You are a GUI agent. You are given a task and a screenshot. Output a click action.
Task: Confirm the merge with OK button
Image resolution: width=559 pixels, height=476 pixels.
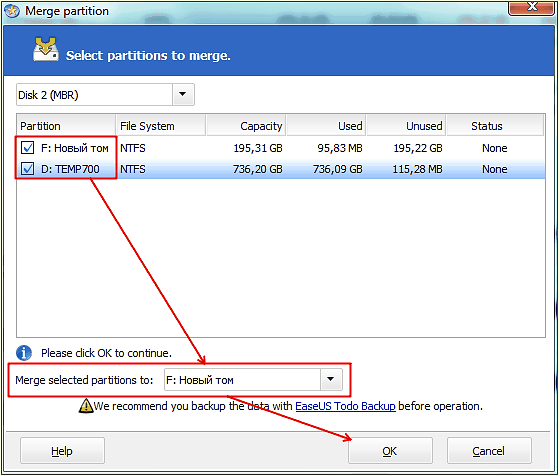[390, 451]
